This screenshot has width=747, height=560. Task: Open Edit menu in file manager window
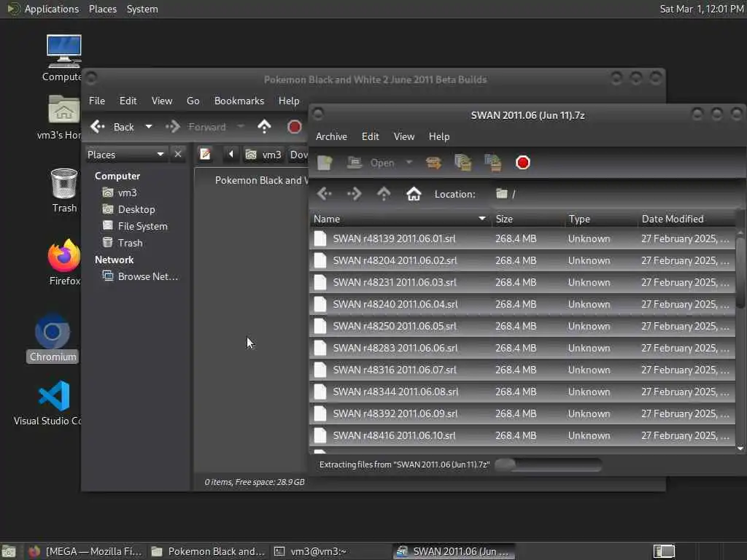click(x=128, y=101)
